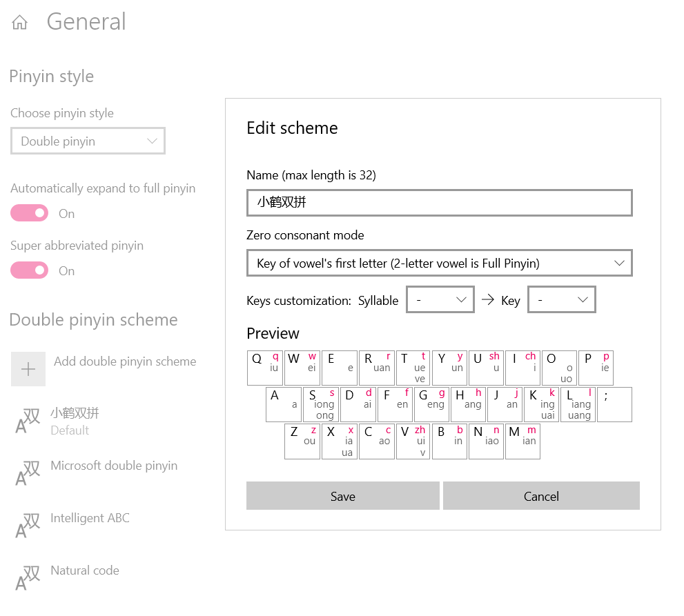Viewport: 684px width, 616px height.
Task: Expand the Zero consonant mode dropdown
Action: pyautogui.click(x=439, y=263)
